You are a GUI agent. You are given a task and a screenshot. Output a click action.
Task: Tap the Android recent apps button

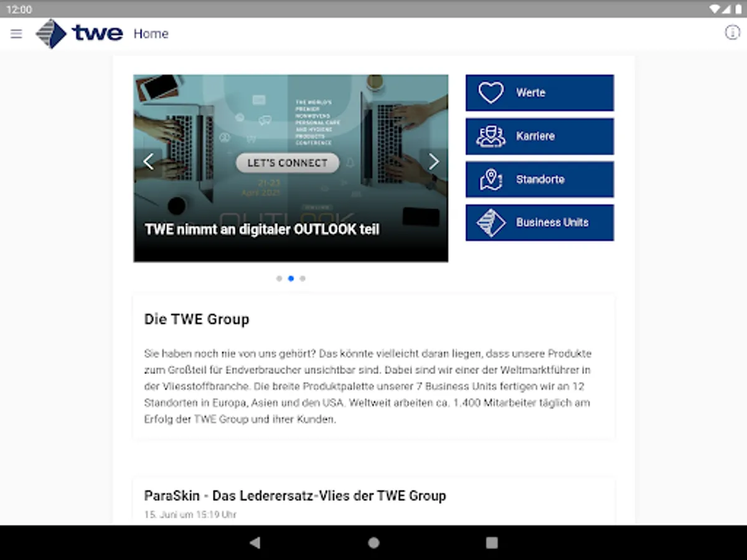(x=492, y=543)
